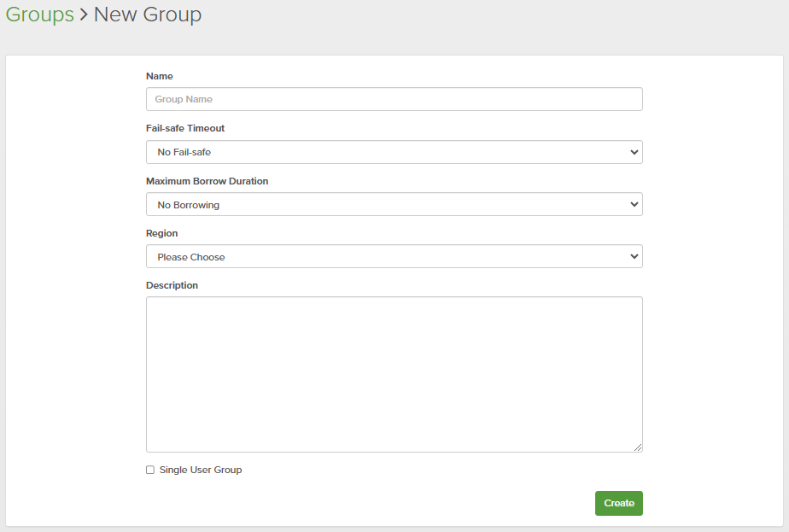Image resolution: width=789 pixels, height=532 pixels.
Task: Click the No Fail-safe dropdown arrow
Action: 634,152
